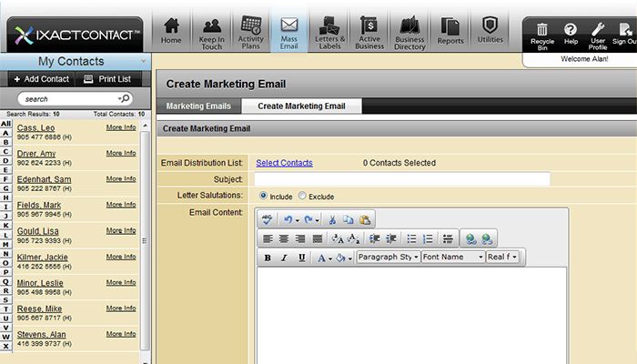Open the Help page

point(571,35)
